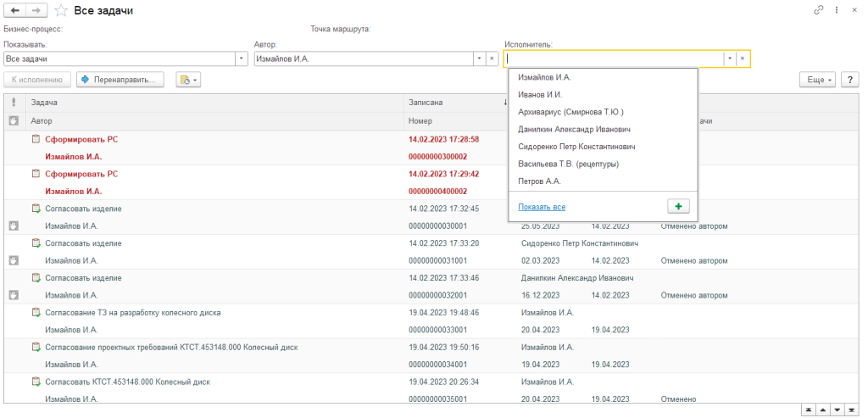Select Иванов И.И. from performer list

tap(540, 94)
